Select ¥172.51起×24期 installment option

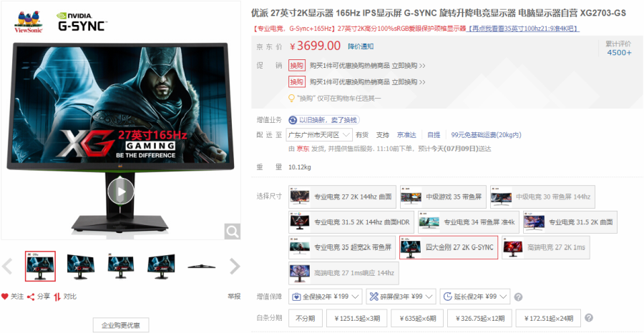[x=548, y=318]
